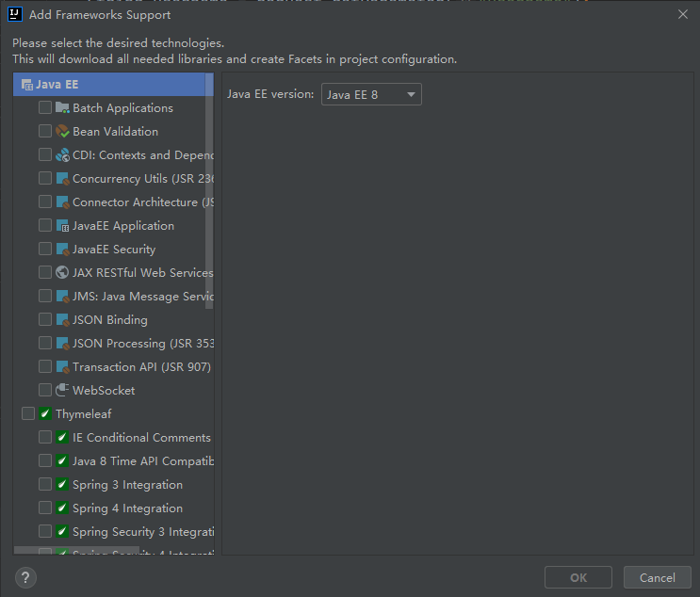Open the Java EE version dropdown
Screen dimensions: 700x597
tap(371, 94)
